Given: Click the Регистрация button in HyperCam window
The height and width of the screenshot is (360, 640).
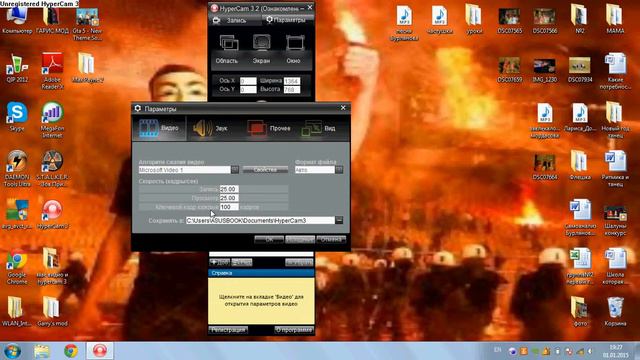Looking at the screenshot, I should pos(228,330).
